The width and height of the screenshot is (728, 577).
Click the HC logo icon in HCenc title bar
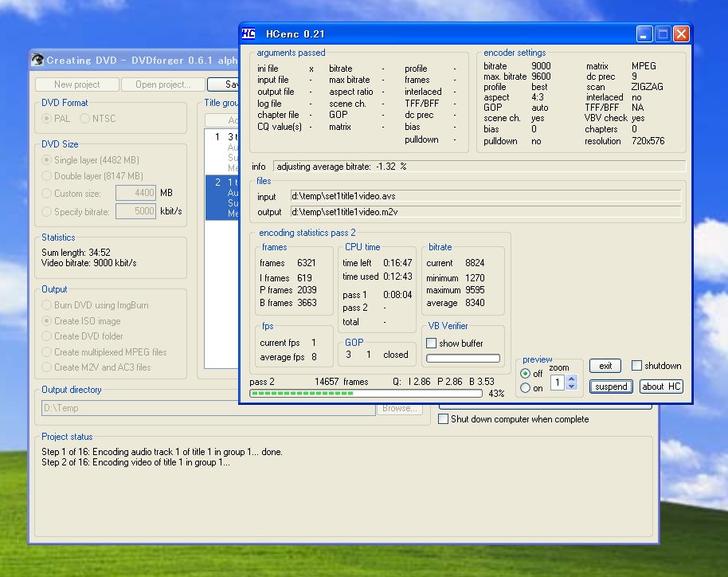click(249, 34)
